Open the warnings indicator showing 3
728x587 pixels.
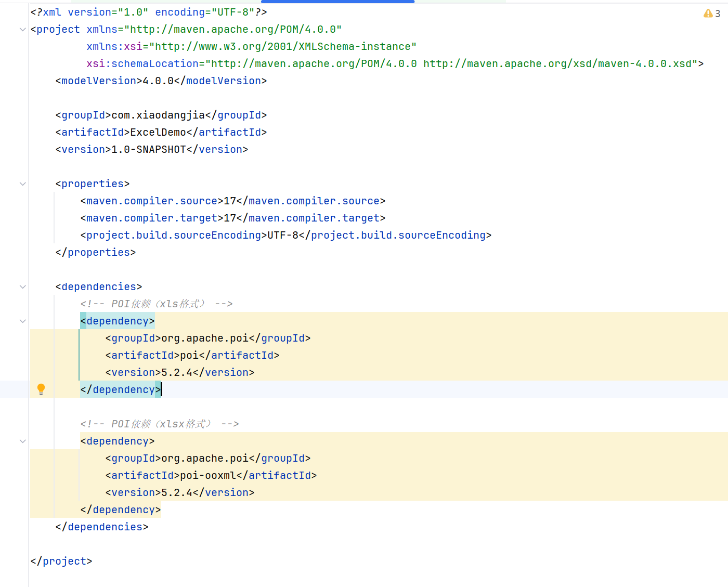pos(712,14)
